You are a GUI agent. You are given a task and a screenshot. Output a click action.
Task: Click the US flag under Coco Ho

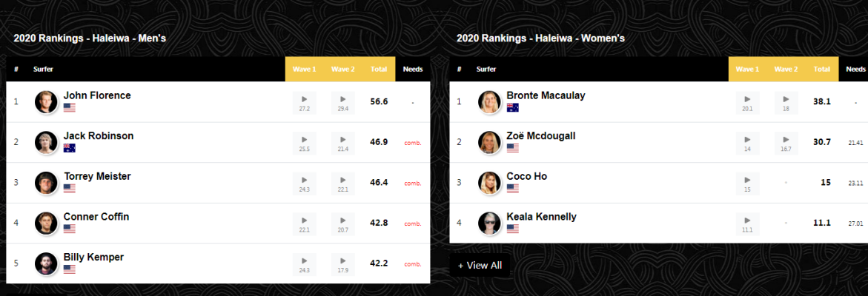513,188
